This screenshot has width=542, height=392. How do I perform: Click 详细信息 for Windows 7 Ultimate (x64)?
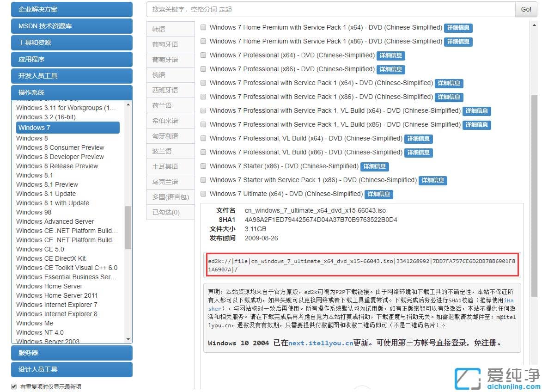[379, 194]
